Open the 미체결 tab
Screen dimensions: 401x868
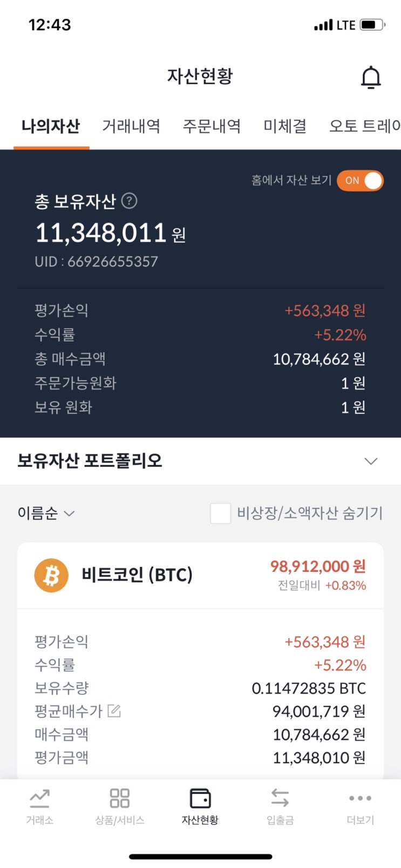point(285,126)
